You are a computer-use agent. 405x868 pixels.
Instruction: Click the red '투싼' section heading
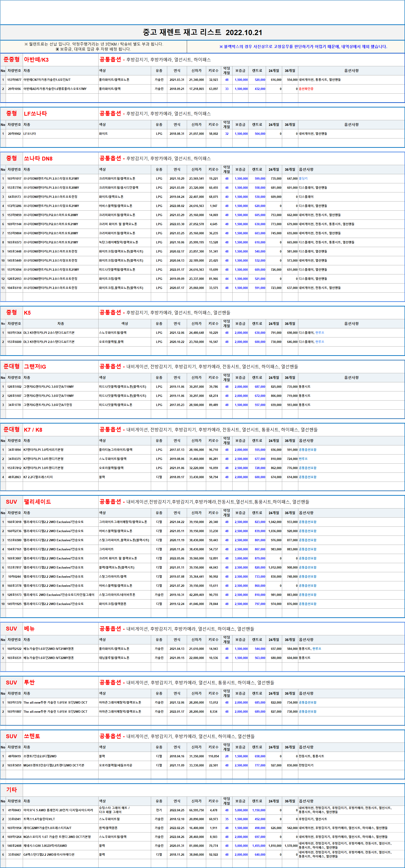click(x=29, y=683)
